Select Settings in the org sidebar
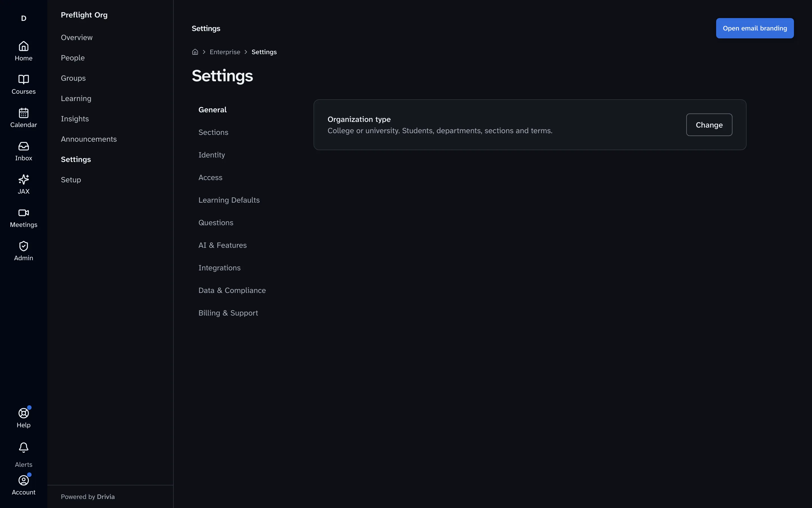 76,159
